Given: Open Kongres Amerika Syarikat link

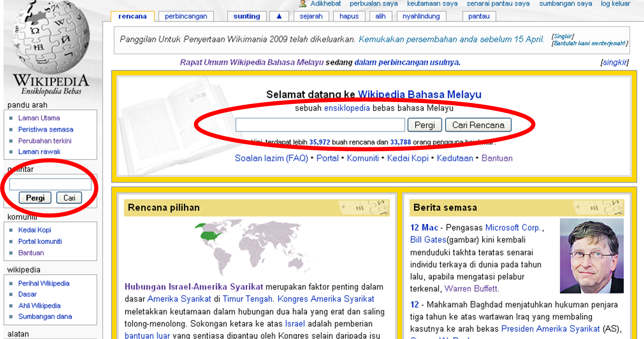Looking at the screenshot, I should [326, 299].
